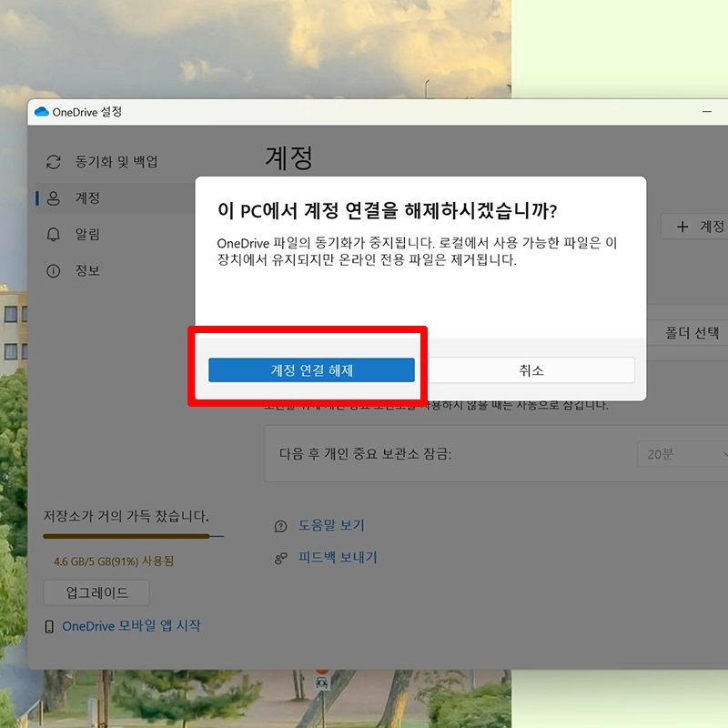
Task: Minimize the OneDrive 설정 window
Action: (x=707, y=112)
